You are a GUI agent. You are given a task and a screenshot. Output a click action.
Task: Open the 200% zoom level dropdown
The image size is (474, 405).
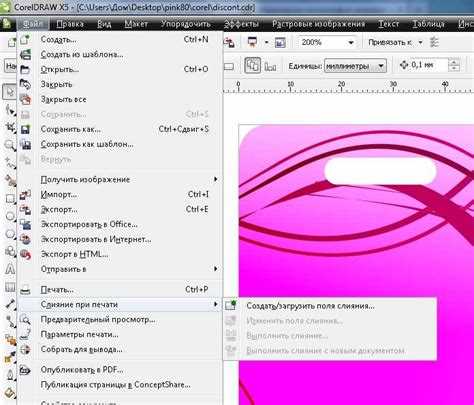[x=351, y=43]
